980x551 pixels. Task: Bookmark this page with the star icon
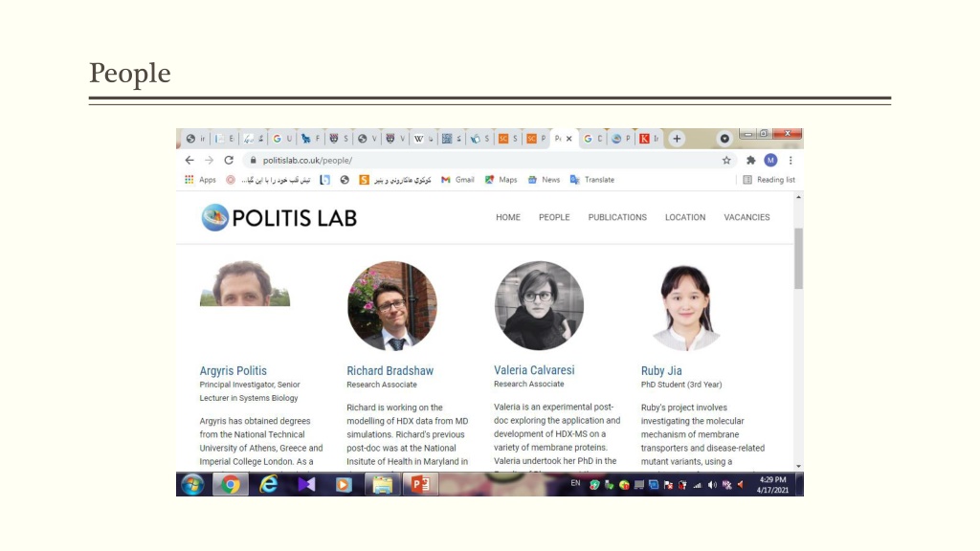[x=726, y=161]
